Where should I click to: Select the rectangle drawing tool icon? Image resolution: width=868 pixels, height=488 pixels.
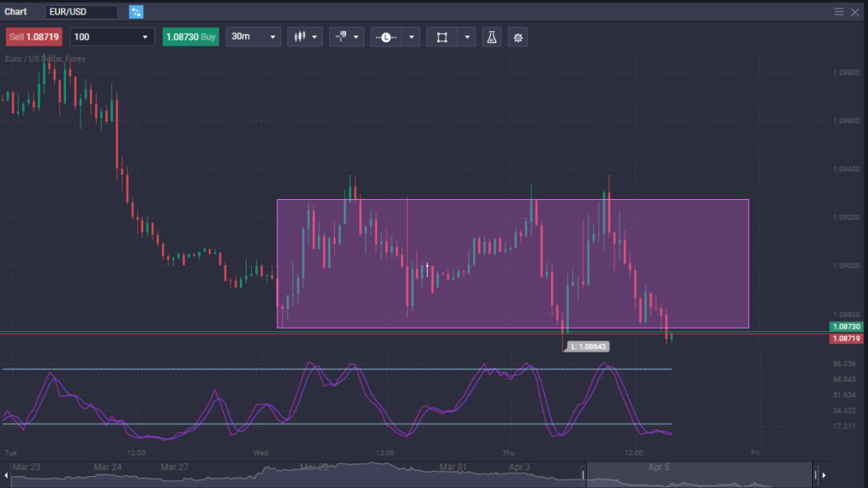click(444, 36)
